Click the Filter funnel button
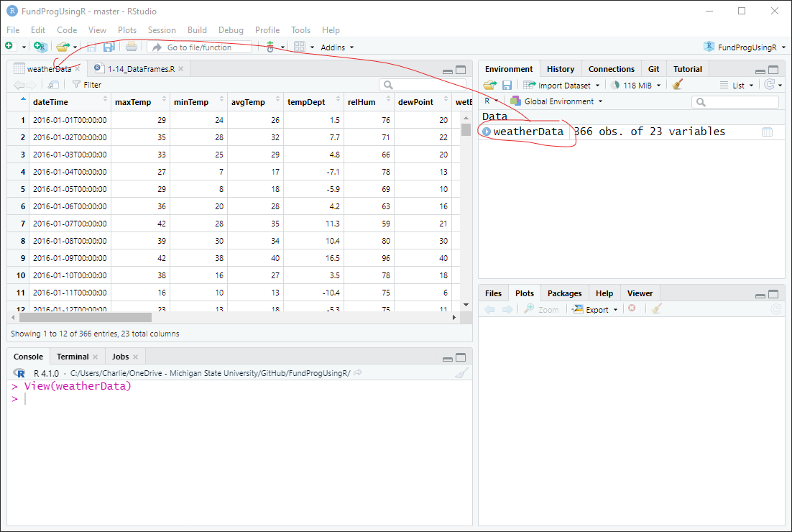The width and height of the screenshot is (792, 532). pos(87,84)
